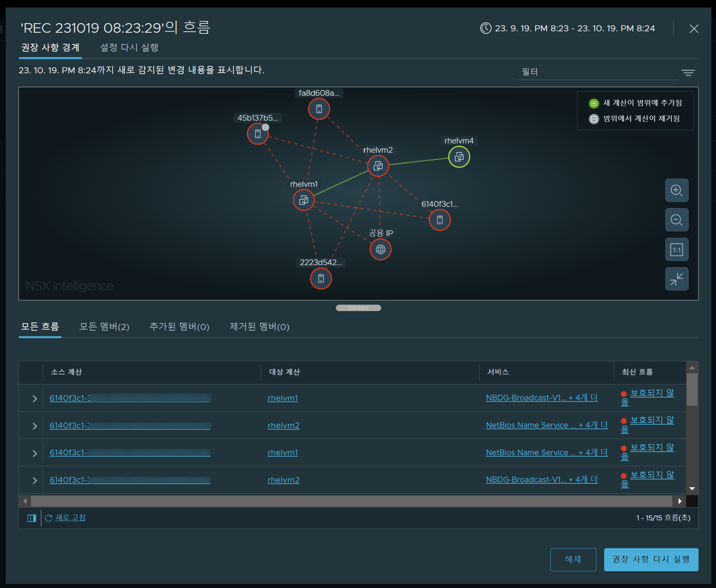Click the 대상 계산 column header
Image resolution: width=716 pixels, height=588 pixels.
coord(284,372)
